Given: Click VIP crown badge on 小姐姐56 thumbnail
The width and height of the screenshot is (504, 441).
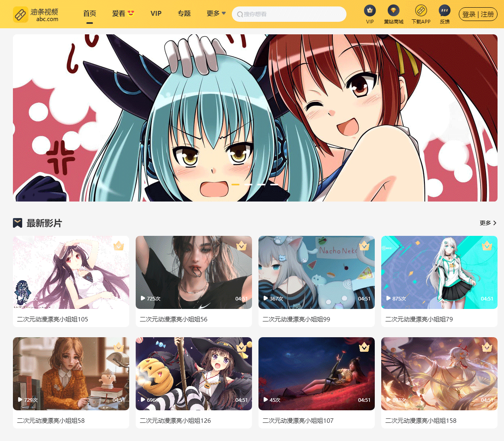Looking at the screenshot, I should 241,246.
